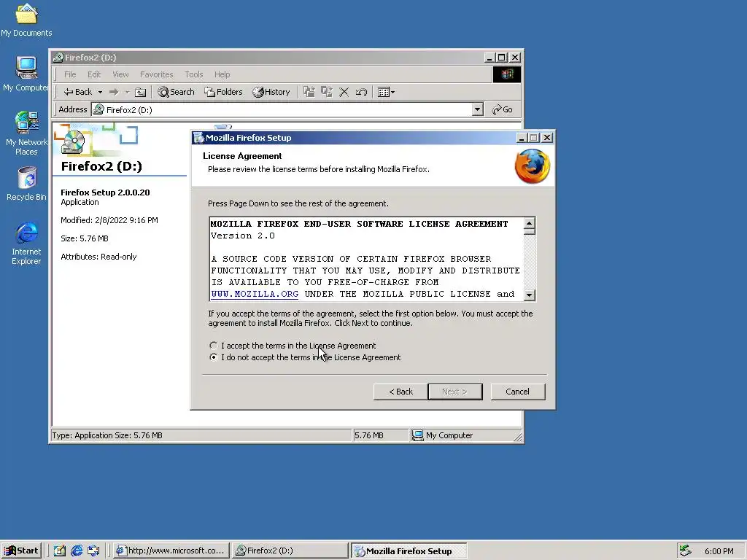Click license text scrollbar up arrow
Screen dimensions: 747x560
[530, 223]
